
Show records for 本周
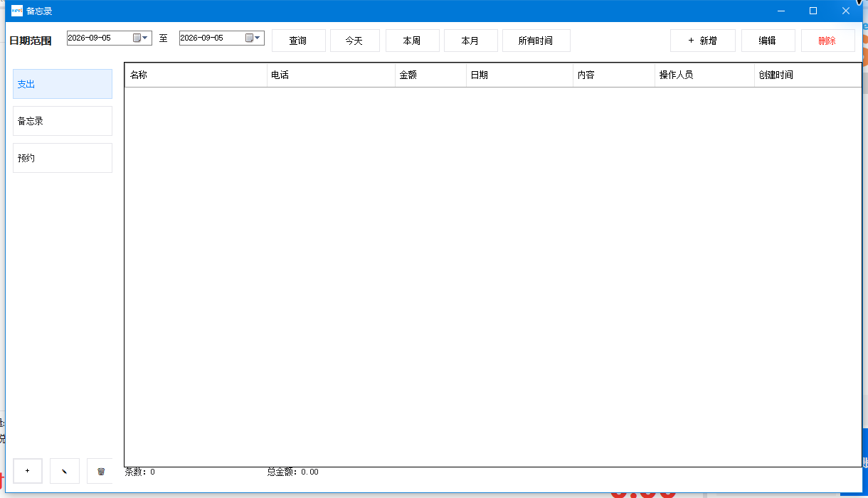[x=413, y=41]
